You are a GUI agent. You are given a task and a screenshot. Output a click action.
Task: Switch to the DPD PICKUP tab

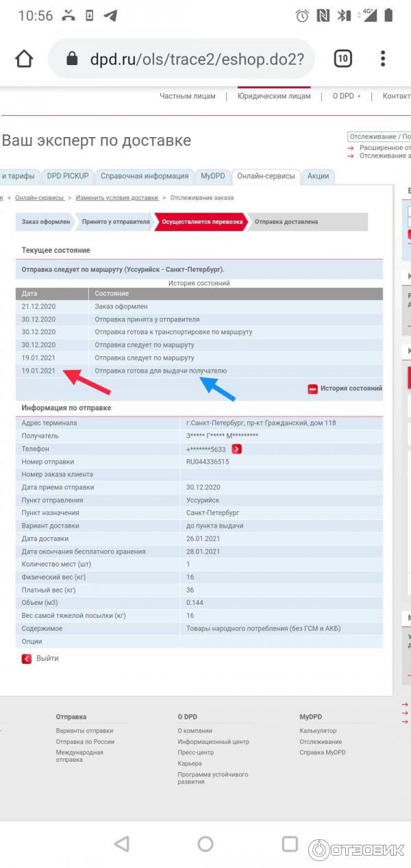68,176
